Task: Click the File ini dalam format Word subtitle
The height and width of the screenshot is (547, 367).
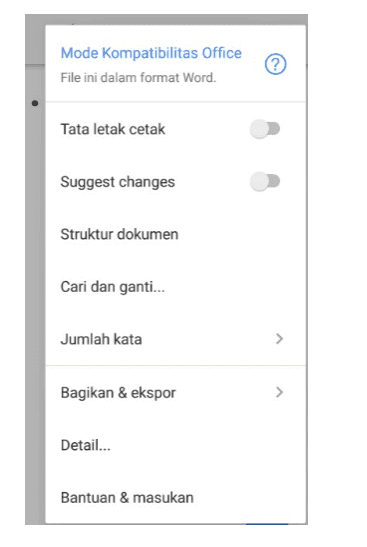Action: pos(138,77)
